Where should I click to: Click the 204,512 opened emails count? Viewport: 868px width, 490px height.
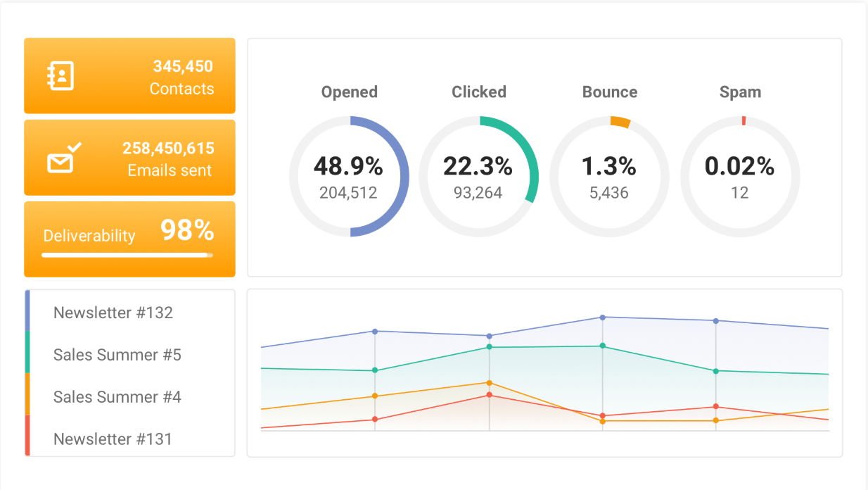(350, 190)
